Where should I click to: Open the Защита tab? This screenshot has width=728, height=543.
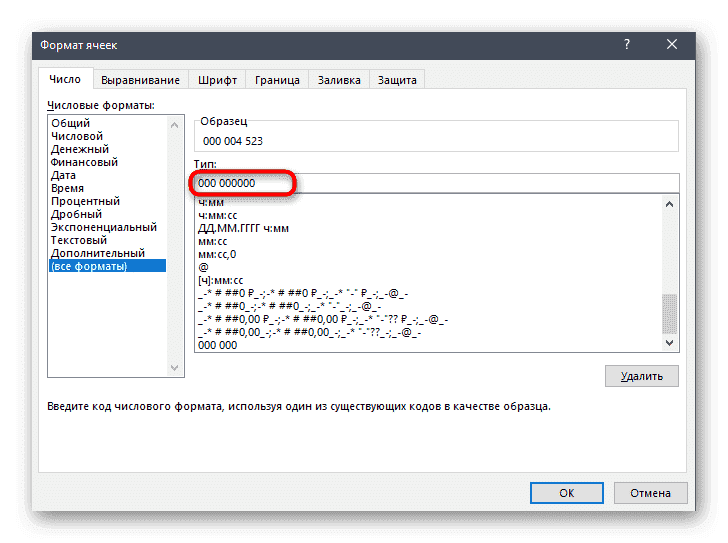pyautogui.click(x=397, y=80)
